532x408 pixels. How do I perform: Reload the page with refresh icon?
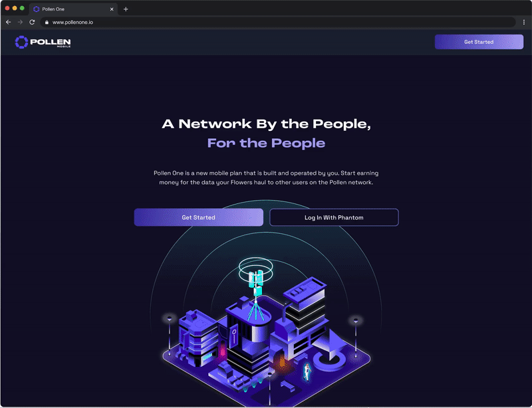click(32, 22)
